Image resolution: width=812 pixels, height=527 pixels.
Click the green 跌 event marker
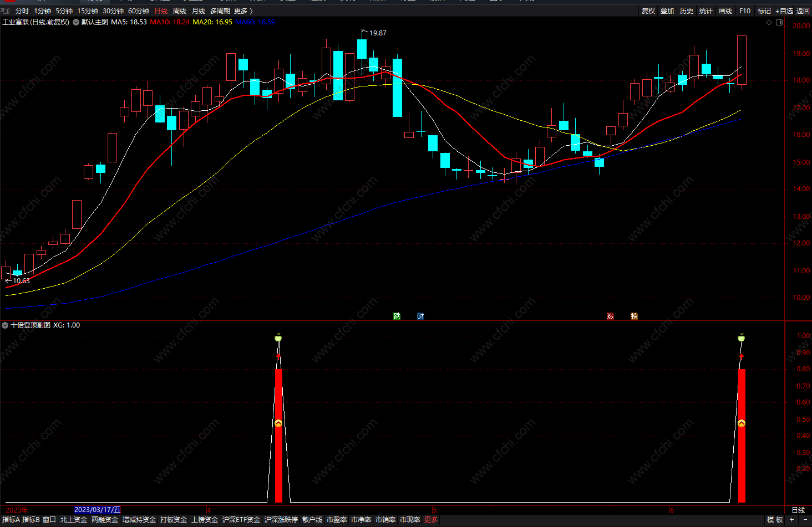pos(397,316)
